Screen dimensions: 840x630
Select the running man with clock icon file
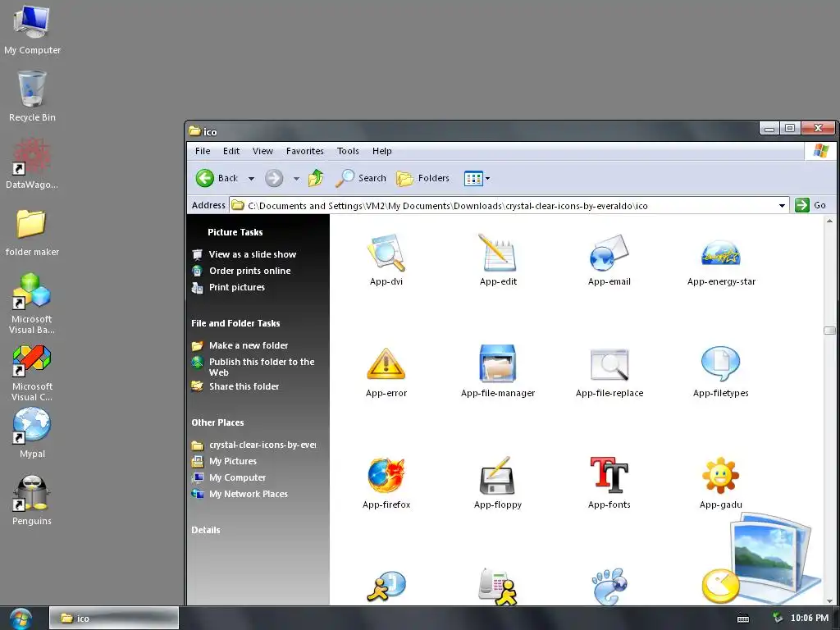(386, 587)
